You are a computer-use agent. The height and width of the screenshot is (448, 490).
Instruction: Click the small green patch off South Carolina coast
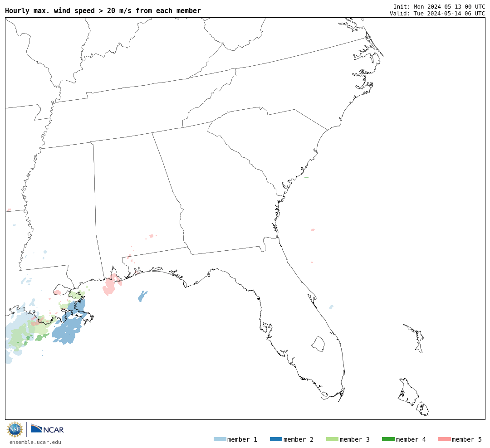[x=307, y=177]
